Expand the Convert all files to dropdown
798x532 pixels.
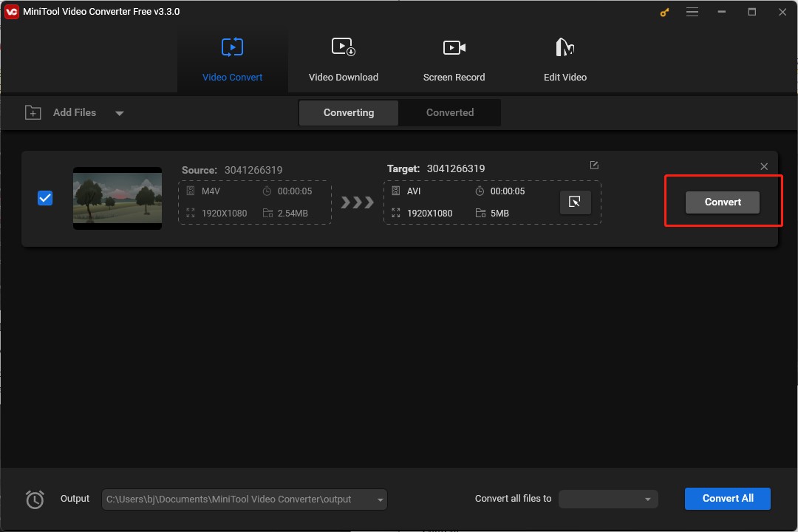tap(647, 499)
